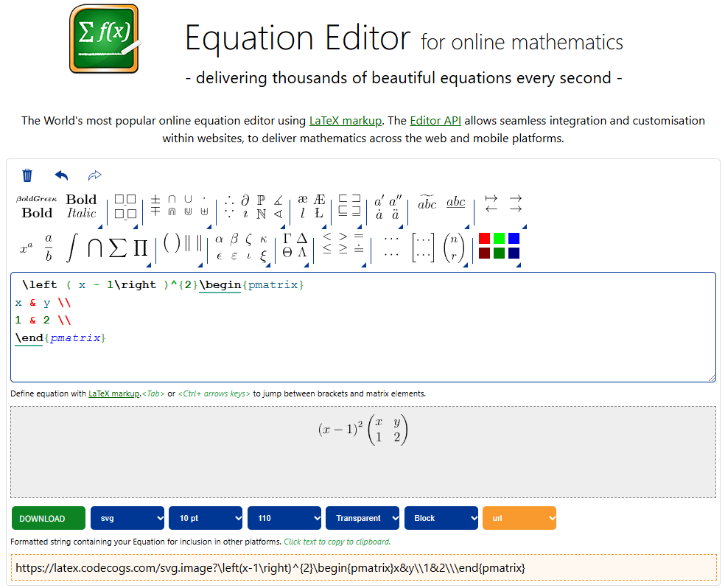Expand the font styles panel corner arrow

pos(100,226)
